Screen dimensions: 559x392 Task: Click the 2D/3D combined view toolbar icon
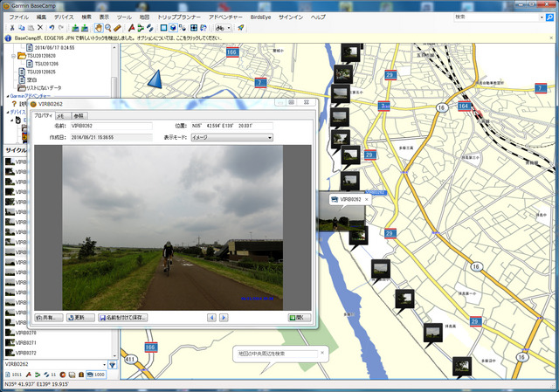click(x=183, y=28)
